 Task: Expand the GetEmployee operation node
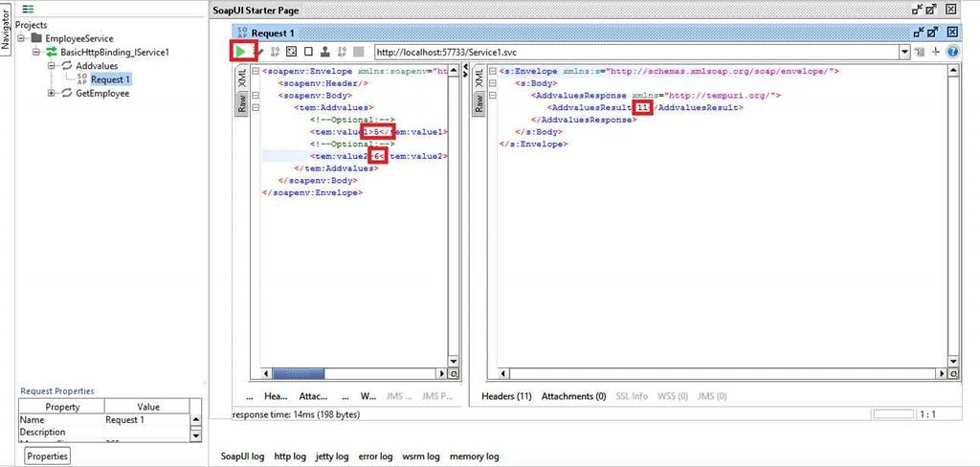tap(52, 93)
